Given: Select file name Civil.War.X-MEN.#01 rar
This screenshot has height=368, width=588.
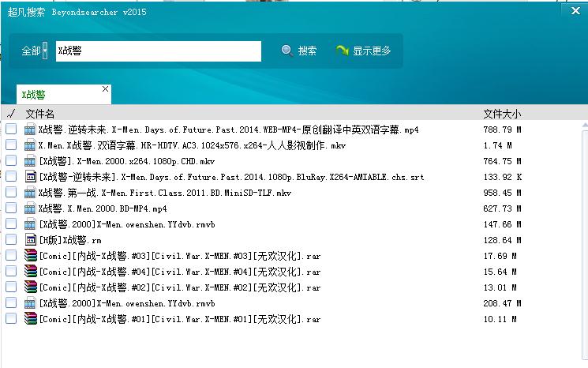Looking at the screenshot, I should pyautogui.click(x=180, y=319).
